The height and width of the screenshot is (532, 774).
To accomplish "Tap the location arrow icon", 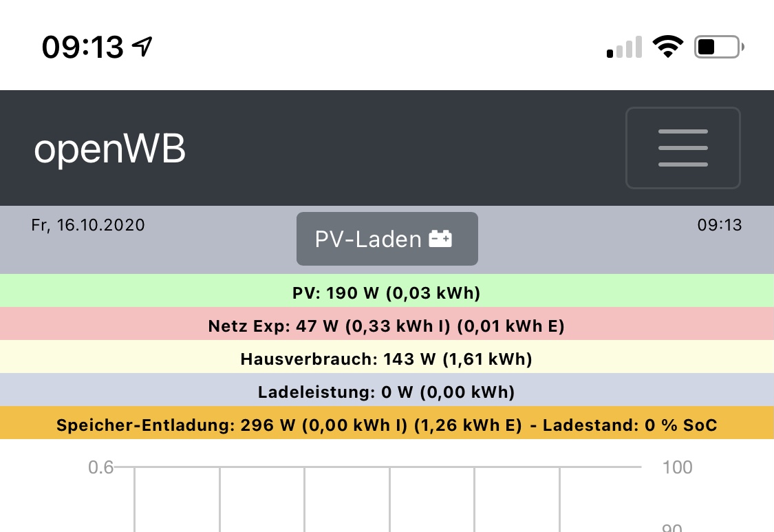I will (x=142, y=47).
